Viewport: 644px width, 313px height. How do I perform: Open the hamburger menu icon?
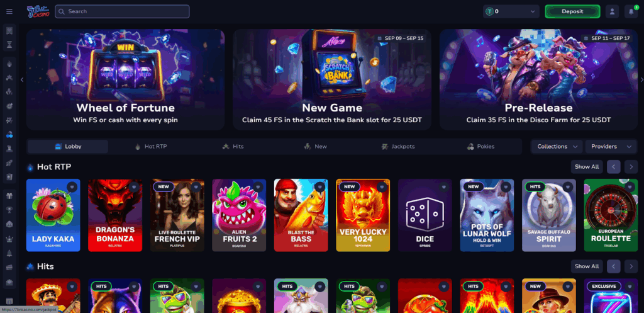pos(9,11)
